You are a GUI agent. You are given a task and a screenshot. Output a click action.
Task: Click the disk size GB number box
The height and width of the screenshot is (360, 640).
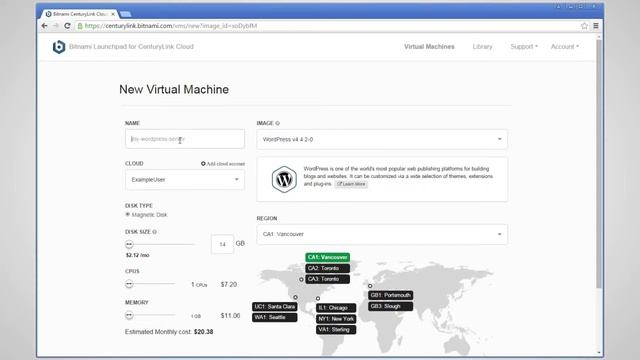[x=222, y=244]
